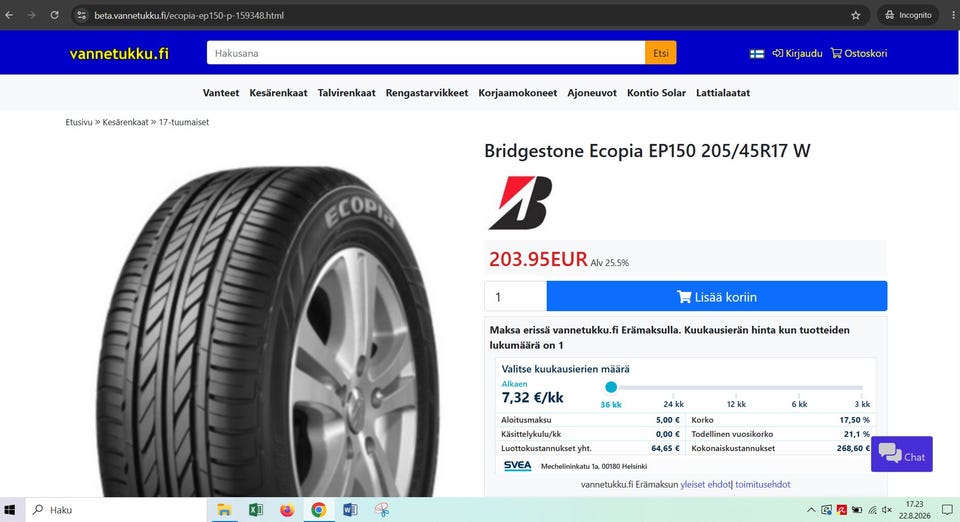Image resolution: width=960 pixels, height=522 pixels.
Task: Click the orange Etsi search button
Action: pyautogui.click(x=661, y=53)
